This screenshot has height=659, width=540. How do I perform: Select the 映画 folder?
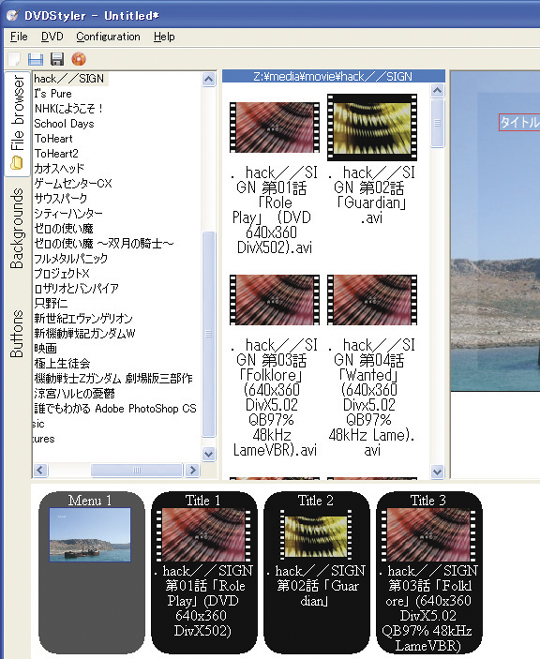click(x=45, y=348)
